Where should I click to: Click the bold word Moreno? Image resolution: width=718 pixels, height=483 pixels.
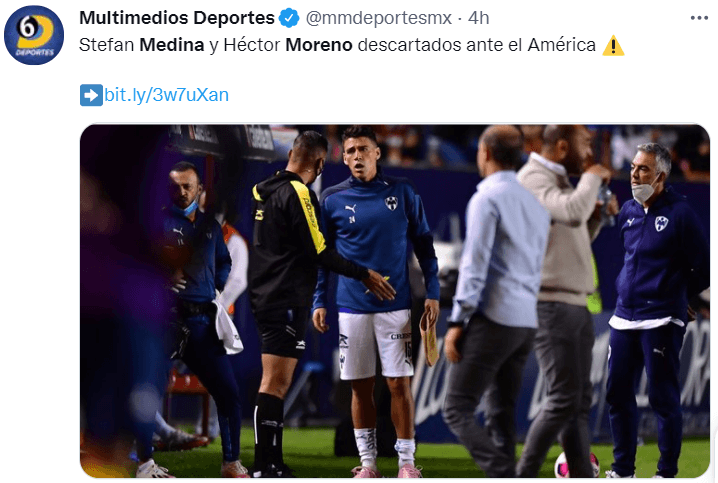pos(319,45)
